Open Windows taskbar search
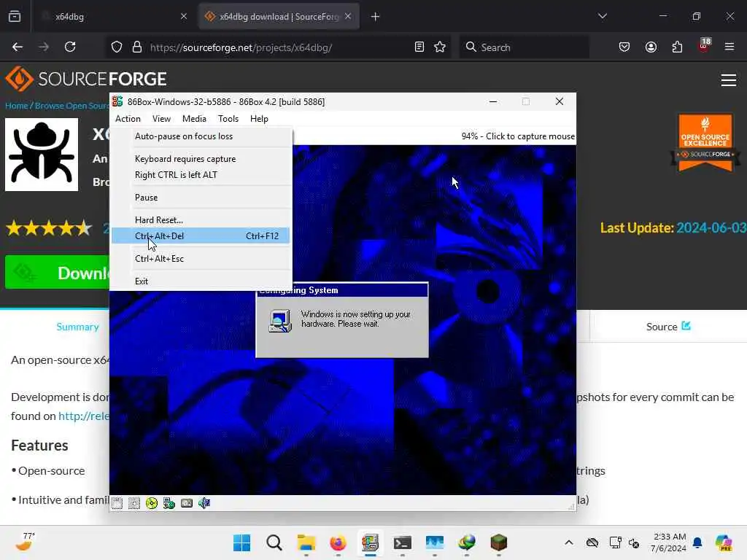Screen dimensions: 747x560 [x=274, y=542]
